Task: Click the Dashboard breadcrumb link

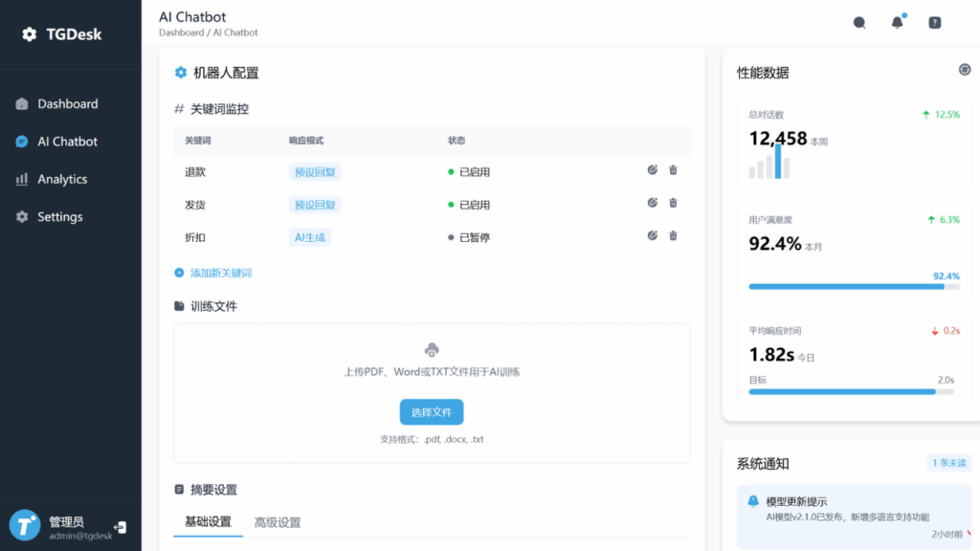Action: (181, 33)
